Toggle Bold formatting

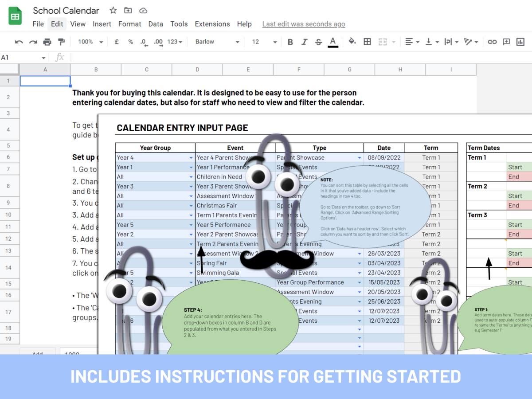pyautogui.click(x=290, y=42)
